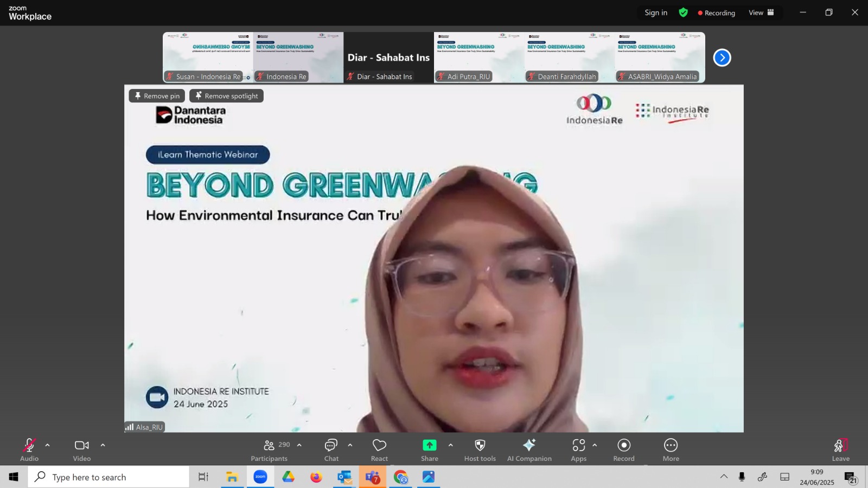Expand video options arrow
This screenshot has width=868, height=488.
click(103, 445)
